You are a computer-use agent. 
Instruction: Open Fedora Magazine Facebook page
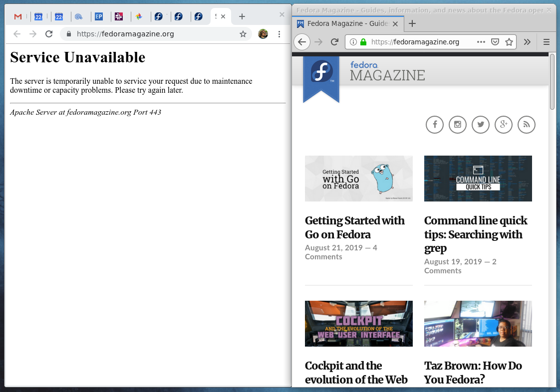click(435, 125)
